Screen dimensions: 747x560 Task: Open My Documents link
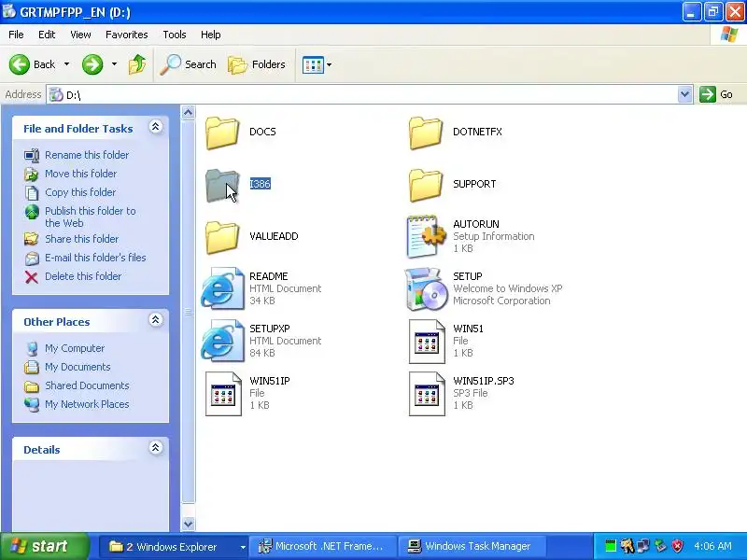tap(78, 367)
